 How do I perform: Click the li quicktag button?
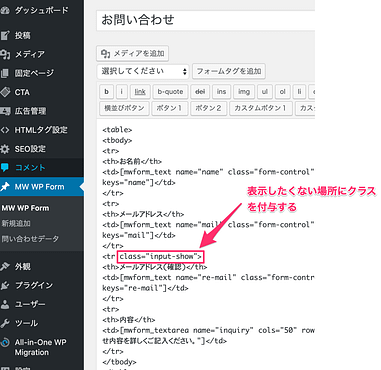[299, 91]
